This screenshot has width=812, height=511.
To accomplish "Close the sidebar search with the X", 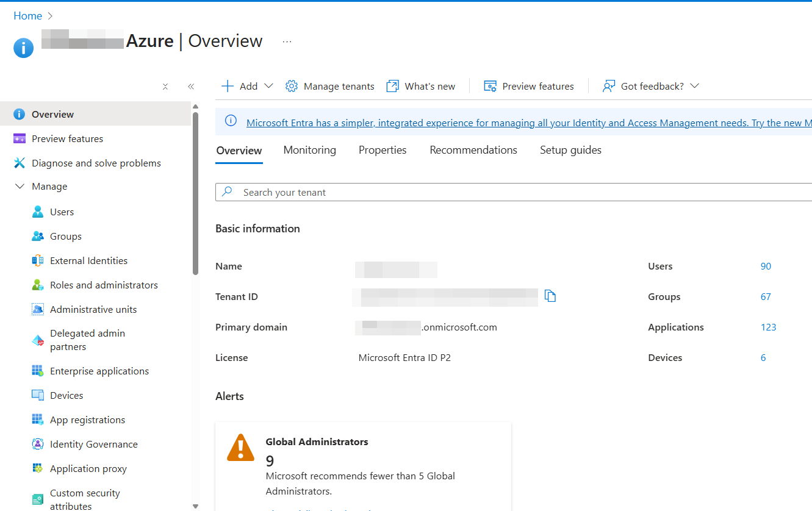I will pos(165,87).
